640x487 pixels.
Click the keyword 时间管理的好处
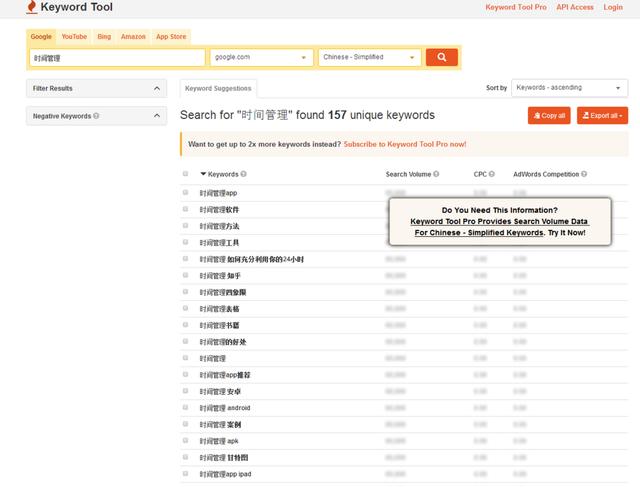click(x=223, y=342)
